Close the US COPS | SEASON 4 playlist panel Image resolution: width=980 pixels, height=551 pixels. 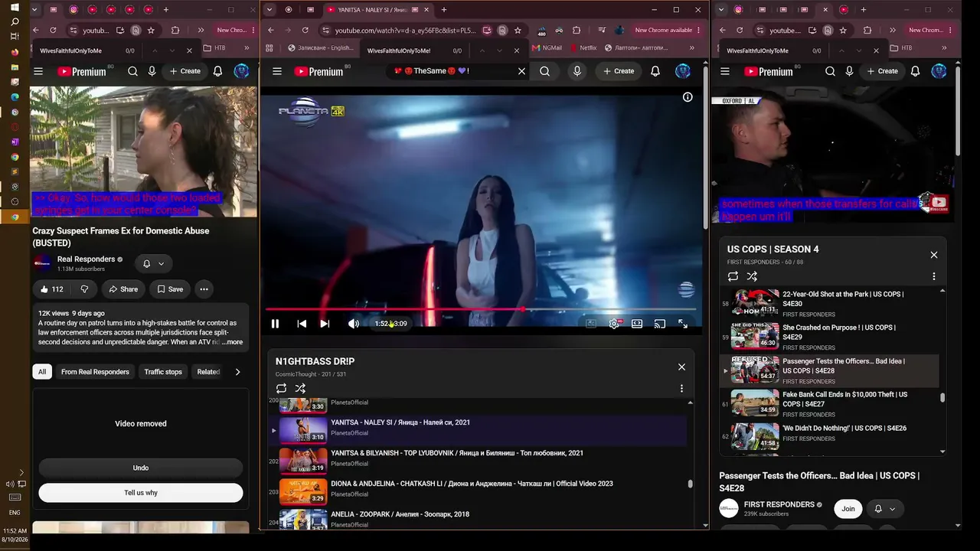[x=934, y=255]
